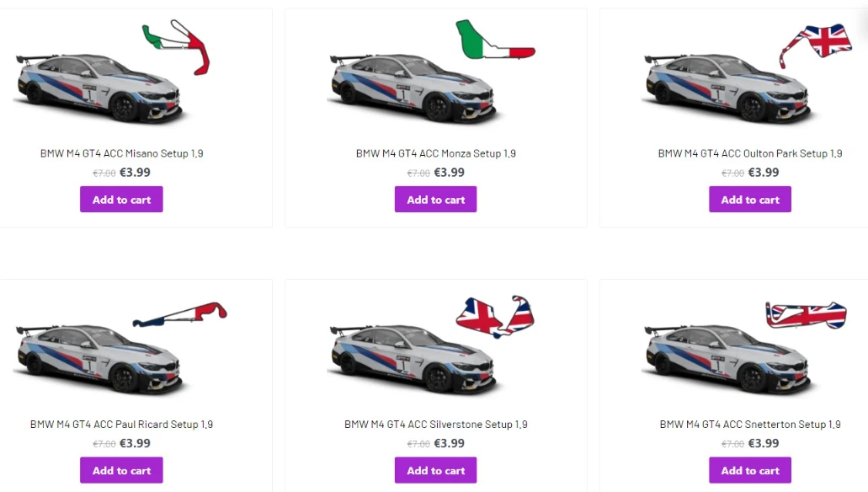868x492 pixels.
Task: Add Oulton Park setup to cart
Action: (750, 200)
